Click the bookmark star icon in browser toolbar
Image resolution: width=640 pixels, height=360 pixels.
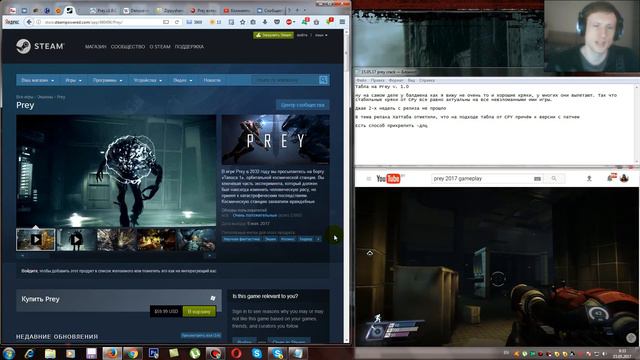[242, 22]
